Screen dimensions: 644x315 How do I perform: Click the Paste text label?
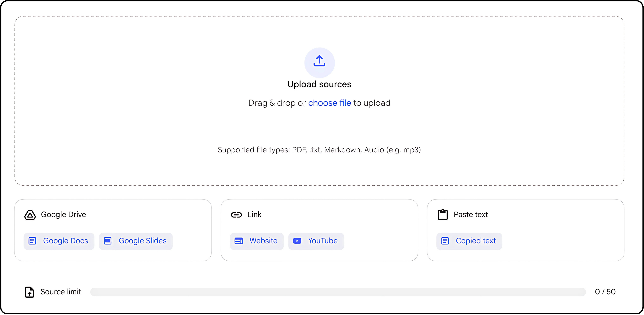pos(471,215)
